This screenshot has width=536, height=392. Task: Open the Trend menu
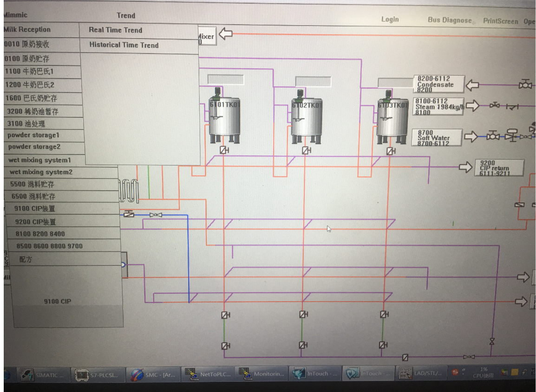point(126,15)
